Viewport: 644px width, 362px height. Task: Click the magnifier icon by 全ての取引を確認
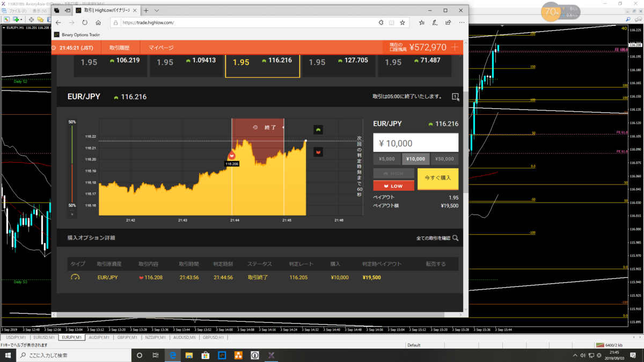coord(455,238)
